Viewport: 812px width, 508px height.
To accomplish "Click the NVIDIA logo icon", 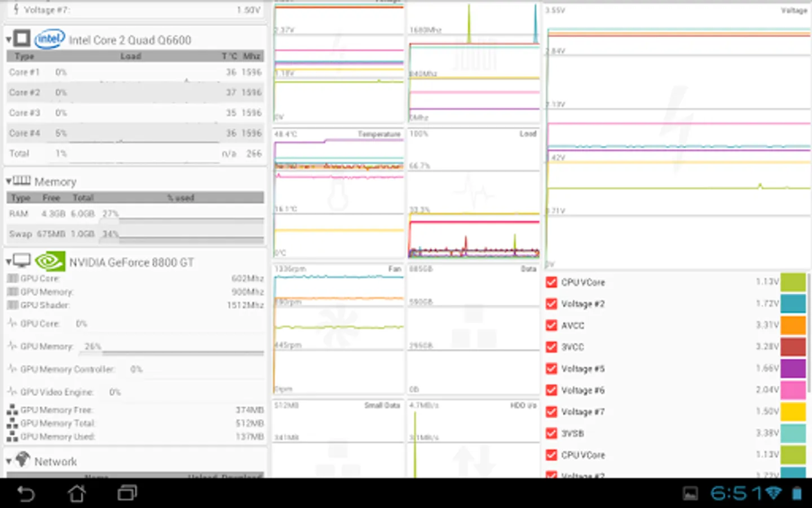I will click(x=50, y=261).
